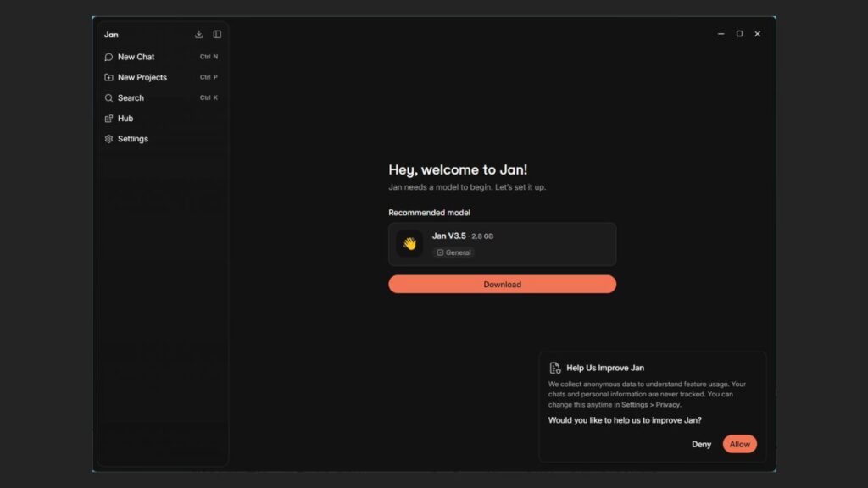This screenshot has width=868, height=488.
Task: Click the orange Download button
Action: 502,285
